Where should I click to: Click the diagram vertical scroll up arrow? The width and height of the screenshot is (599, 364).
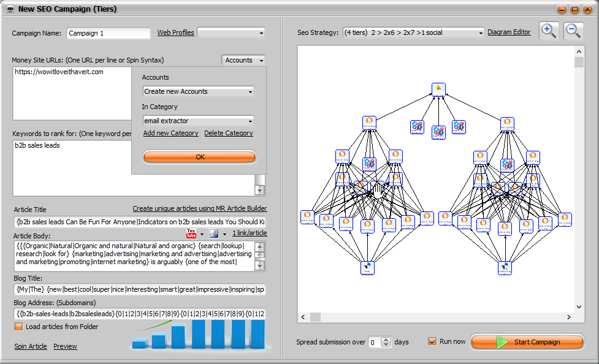coord(579,51)
